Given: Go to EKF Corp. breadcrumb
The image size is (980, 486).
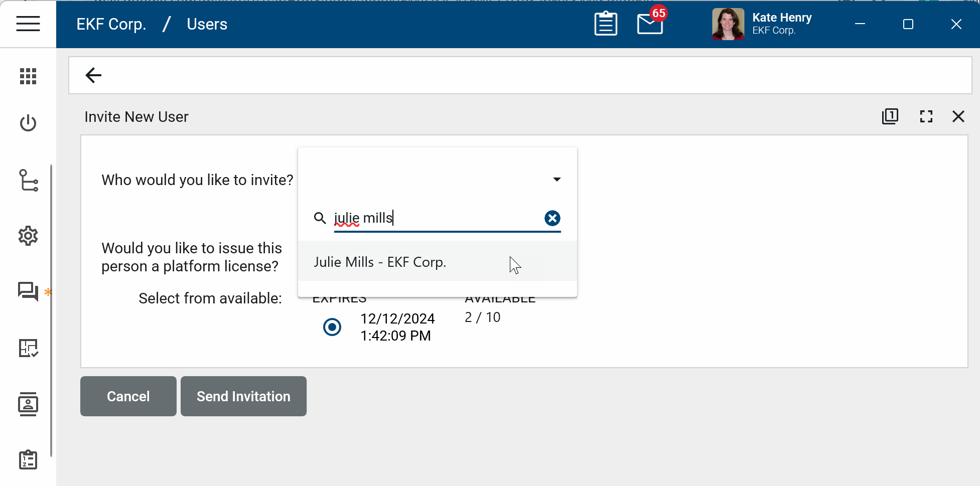Looking at the screenshot, I should click(111, 24).
